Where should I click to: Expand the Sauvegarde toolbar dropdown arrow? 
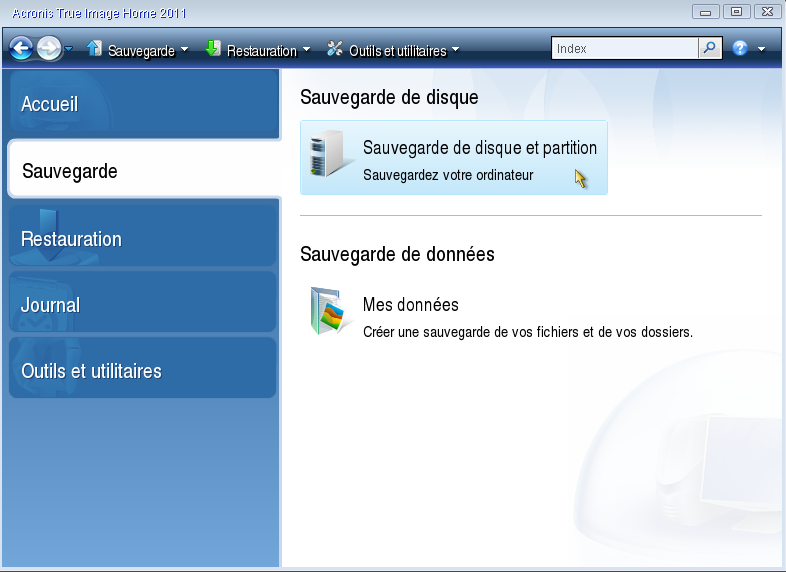(184, 50)
